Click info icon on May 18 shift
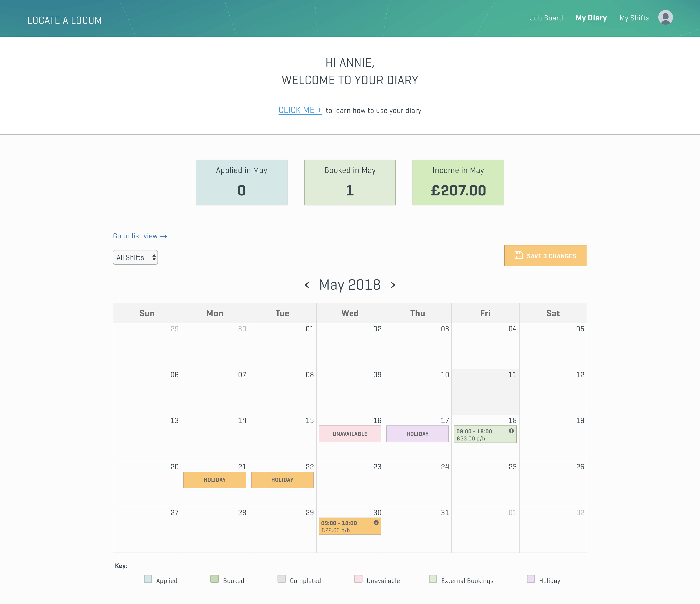Image resolution: width=700 pixels, height=604 pixels. tap(511, 431)
